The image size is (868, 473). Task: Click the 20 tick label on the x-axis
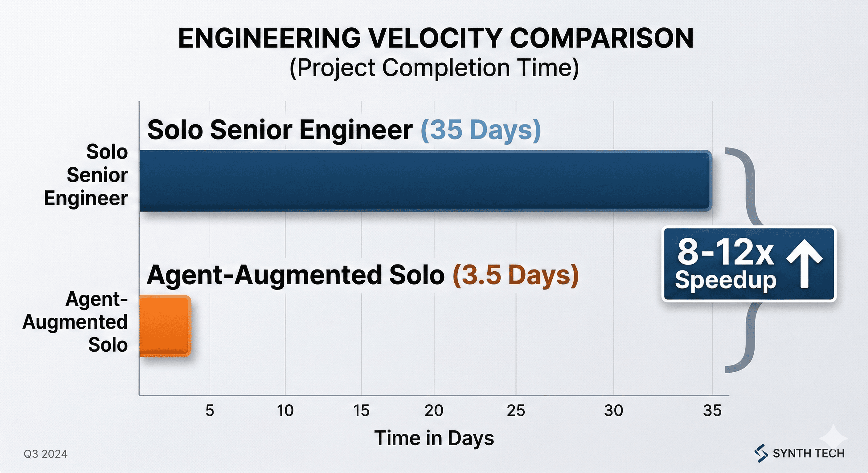click(x=434, y=411)
